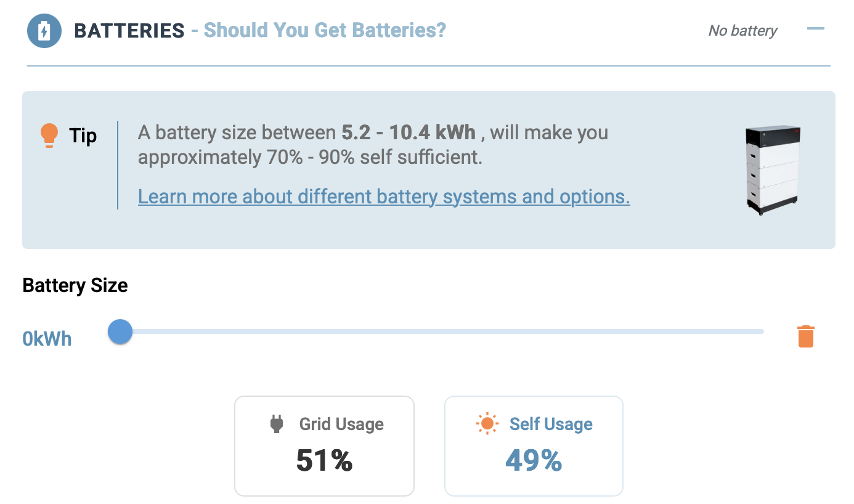The width and height of the screenshot is (854, 504).
Task: Select the Self Usage 49% card
Action: pyautogui.click(x=534, y=446)
